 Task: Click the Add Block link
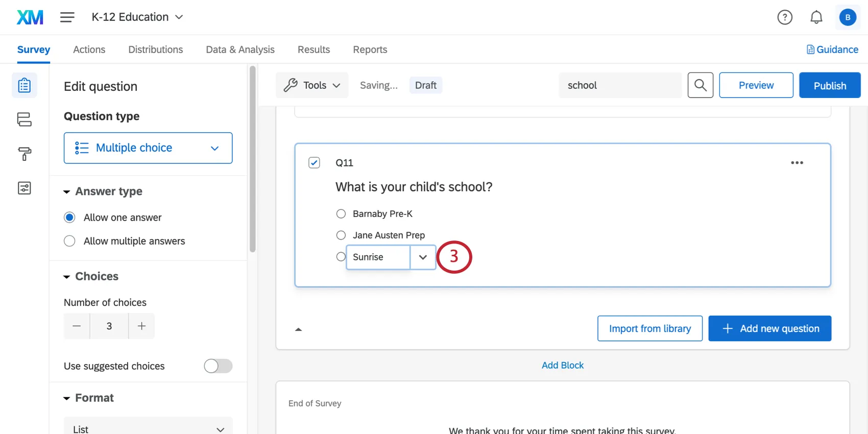(x=562, y=365)
